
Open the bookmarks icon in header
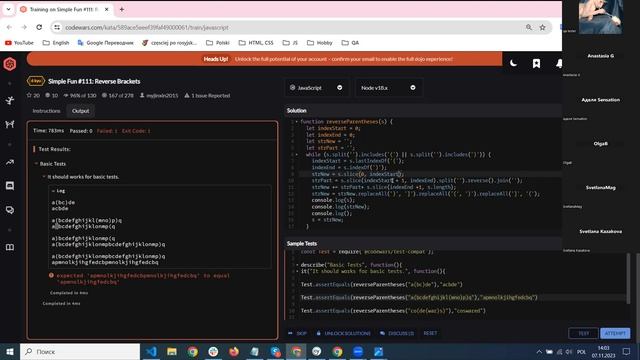(x=536, y=63)
